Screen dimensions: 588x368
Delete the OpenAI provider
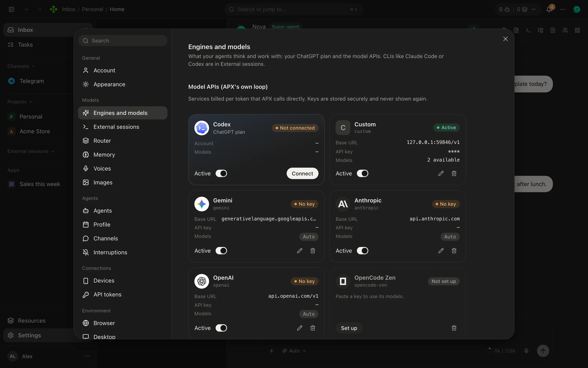pos(313,328)
